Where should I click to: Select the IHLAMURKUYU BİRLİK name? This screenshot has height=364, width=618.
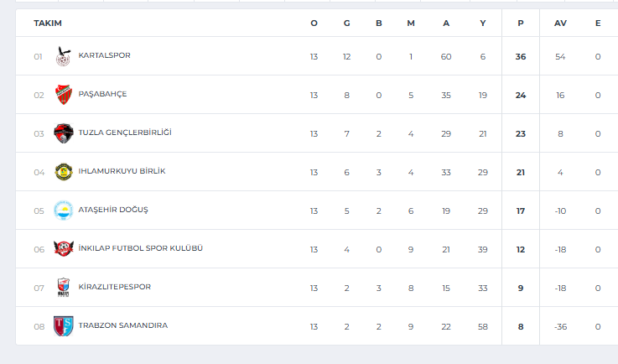coord(122,171)
